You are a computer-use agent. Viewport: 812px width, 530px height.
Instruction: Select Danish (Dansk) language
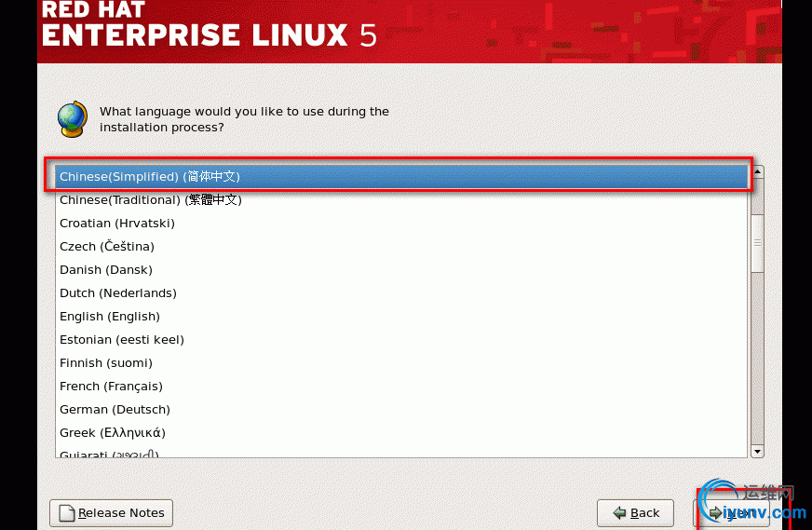pos(401,270)
